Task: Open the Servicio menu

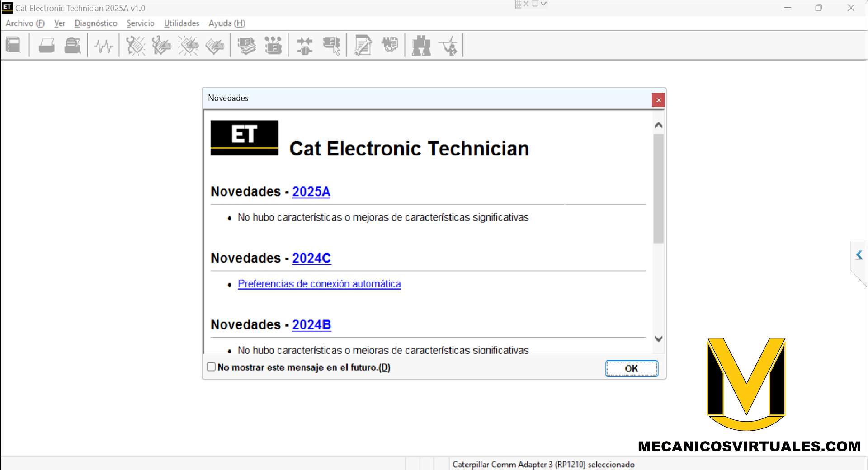Action: (140, 23)
